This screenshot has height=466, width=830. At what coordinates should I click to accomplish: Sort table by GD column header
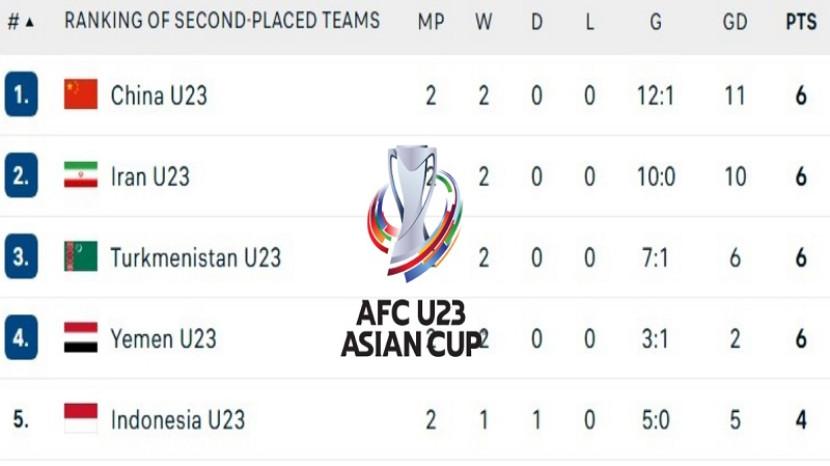point(735,22)
